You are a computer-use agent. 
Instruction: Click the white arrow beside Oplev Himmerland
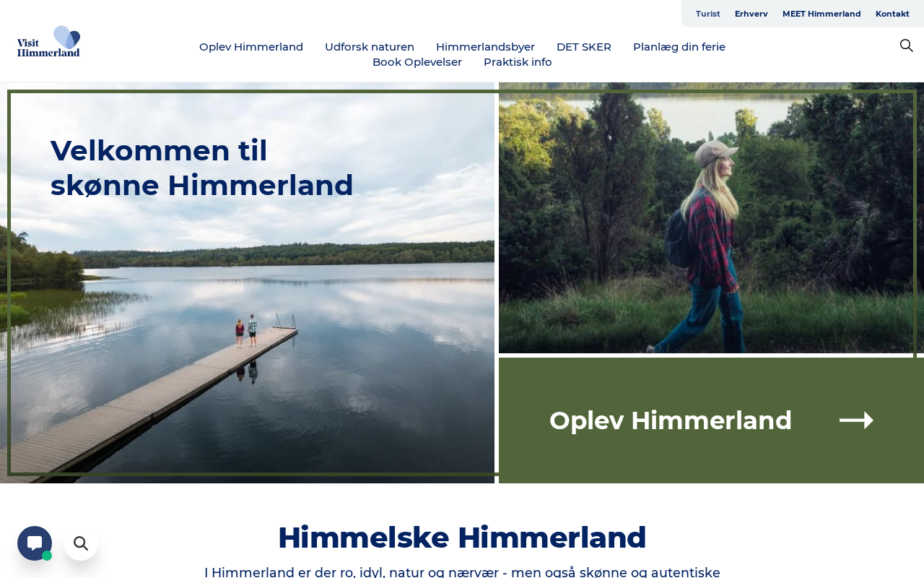coord(856,420)
